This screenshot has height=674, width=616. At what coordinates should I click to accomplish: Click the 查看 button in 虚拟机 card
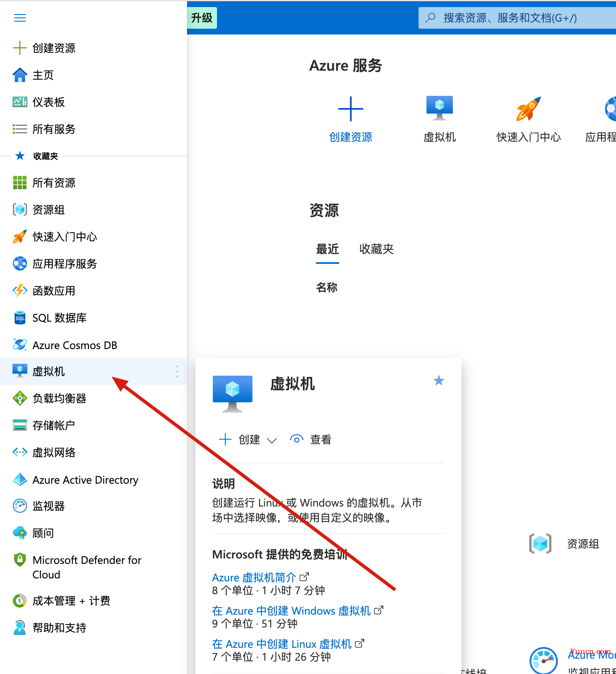point(311,439)
